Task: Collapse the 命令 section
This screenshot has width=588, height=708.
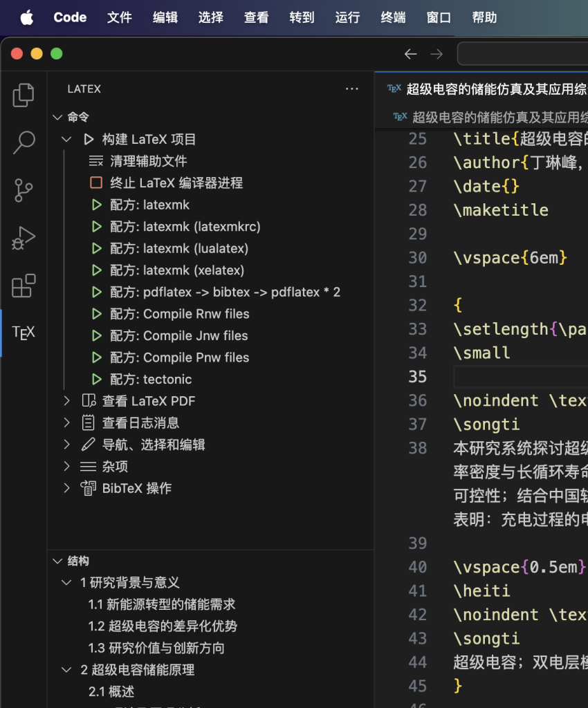Action: click(57, 118)
